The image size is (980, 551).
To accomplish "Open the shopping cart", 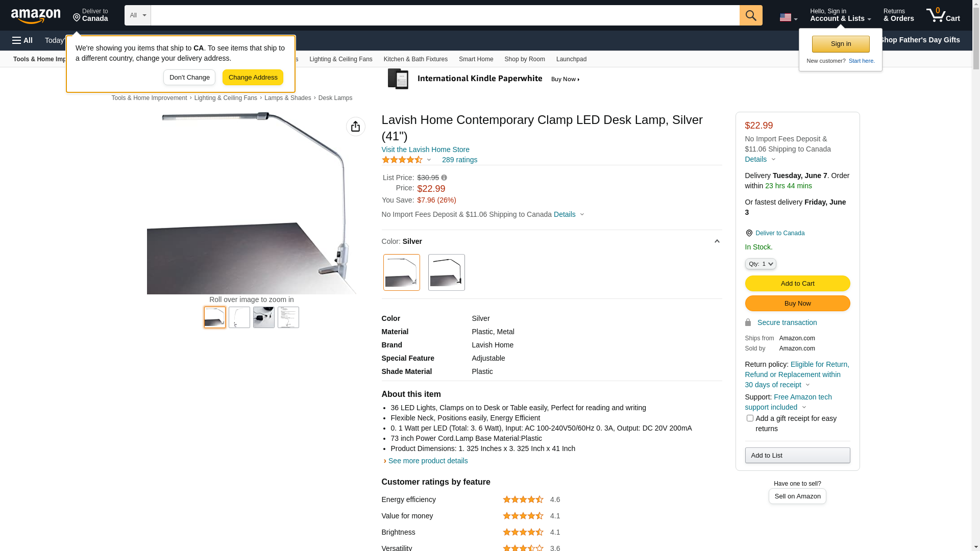I will [943, 15].
